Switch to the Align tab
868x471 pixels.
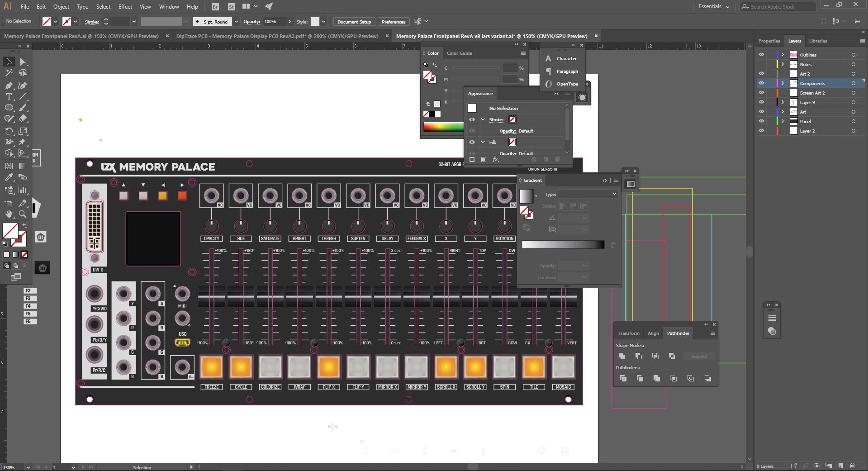(x=653, y=333)
